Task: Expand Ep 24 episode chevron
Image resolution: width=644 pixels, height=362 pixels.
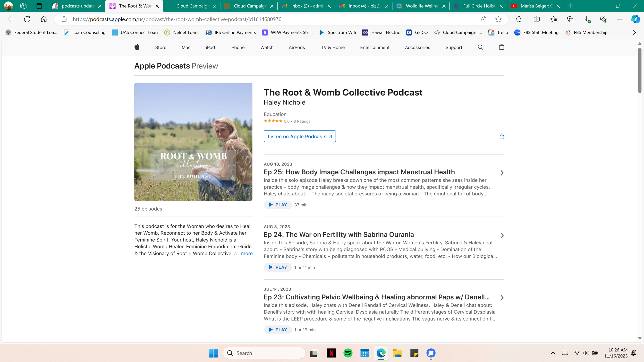Action: (x=502, y=235)
